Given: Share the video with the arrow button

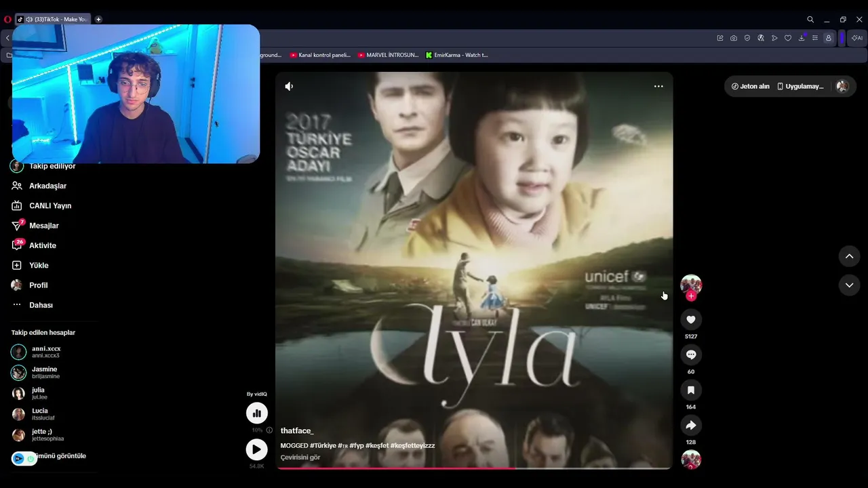Looking at the screenshot, I should [x=691, y=426].
